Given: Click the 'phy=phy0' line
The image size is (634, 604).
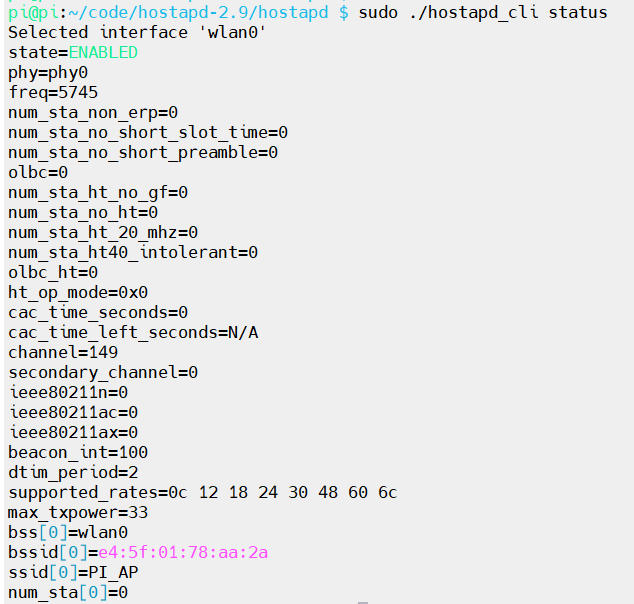Looking at the screenshot, I should click(48, 72).
